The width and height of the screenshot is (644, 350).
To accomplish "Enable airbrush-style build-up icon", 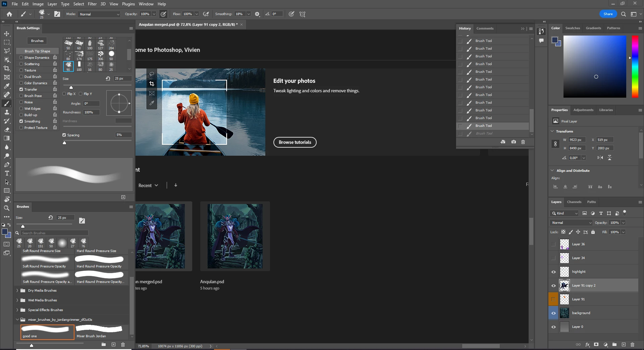I will click(x=206, y=14).
